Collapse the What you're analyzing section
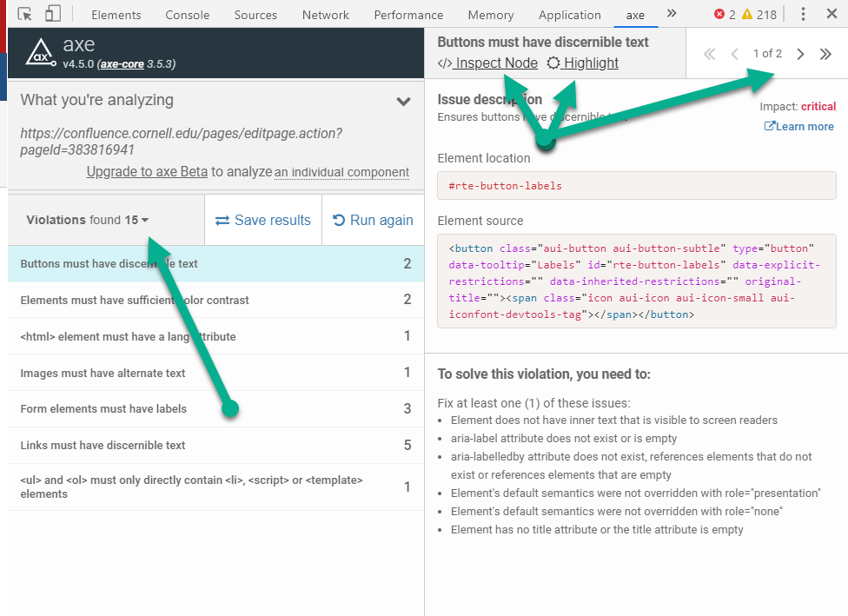848x616 pixels. (403, 101)
